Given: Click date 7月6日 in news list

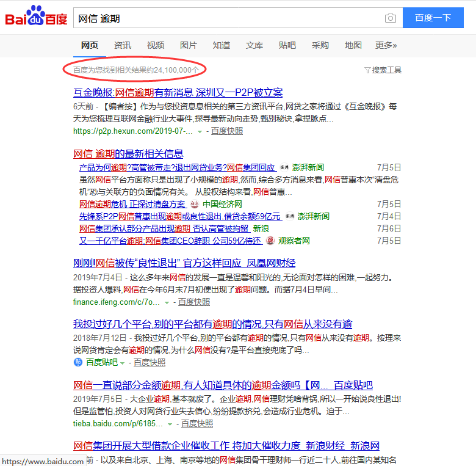Looking at the screenshot, I should [389, 228].
